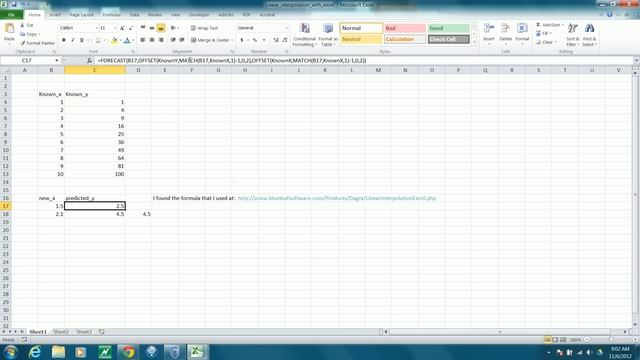Click inside the formula bar with FORECAST

coord(363,60)
